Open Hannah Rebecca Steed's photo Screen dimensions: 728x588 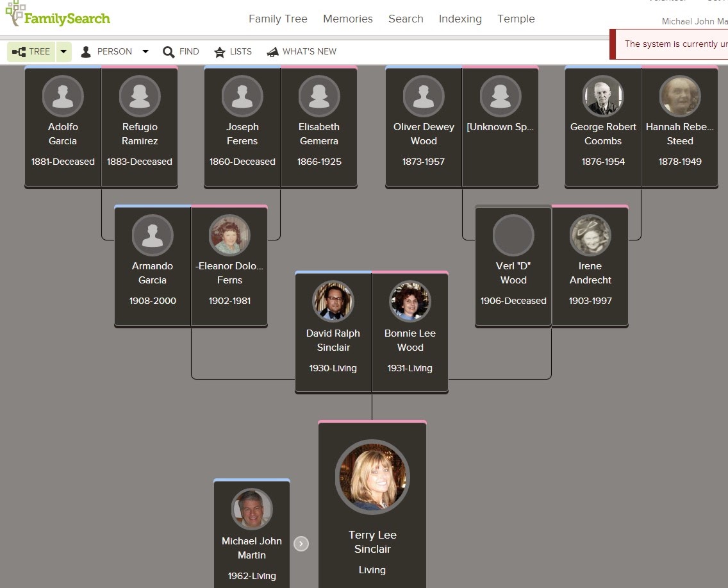click(x=680, y=96)
